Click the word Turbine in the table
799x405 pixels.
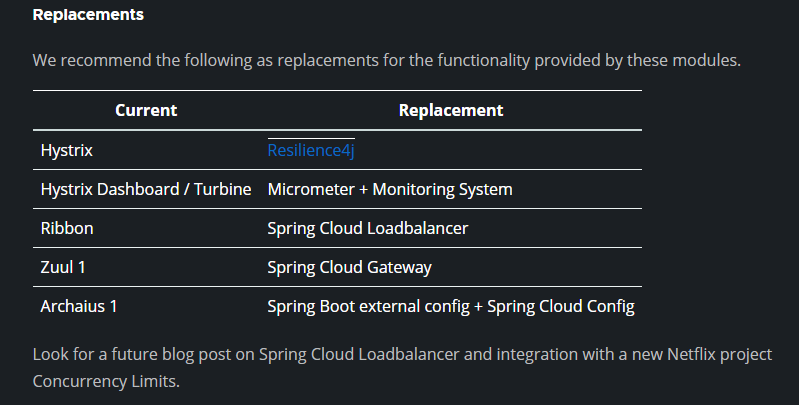[223, 189]
